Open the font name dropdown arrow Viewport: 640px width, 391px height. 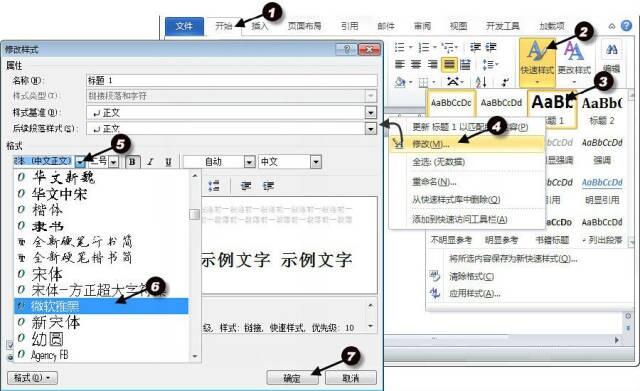80,162
